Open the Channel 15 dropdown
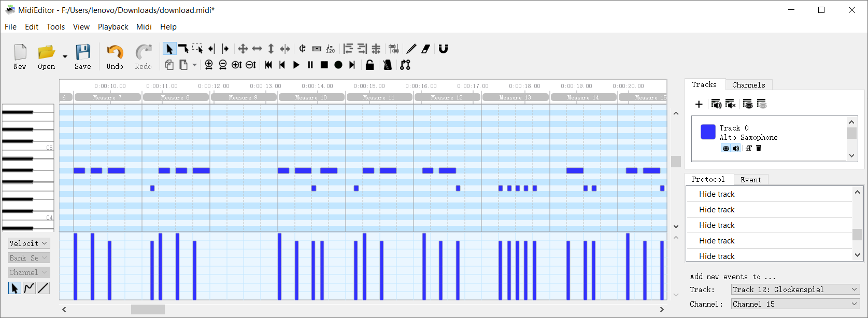Viewport: 868px width, 318px height. pyautogui.click(x=795, y=304)
